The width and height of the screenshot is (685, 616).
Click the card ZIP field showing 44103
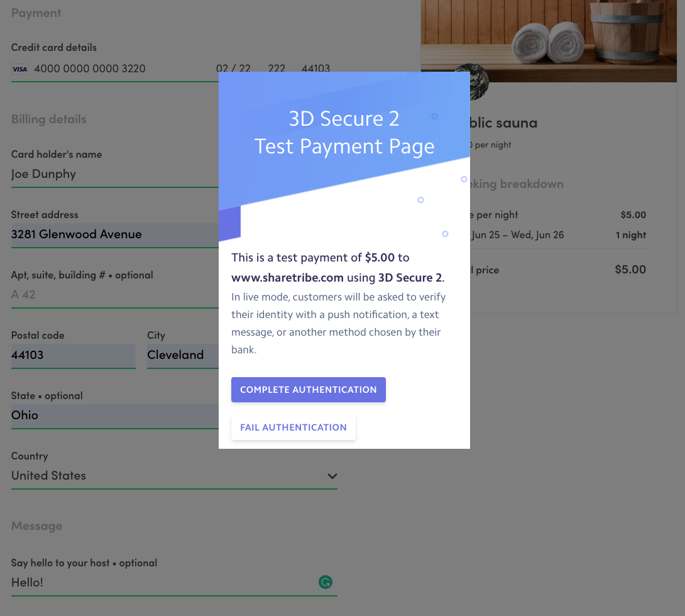[315, 69]
